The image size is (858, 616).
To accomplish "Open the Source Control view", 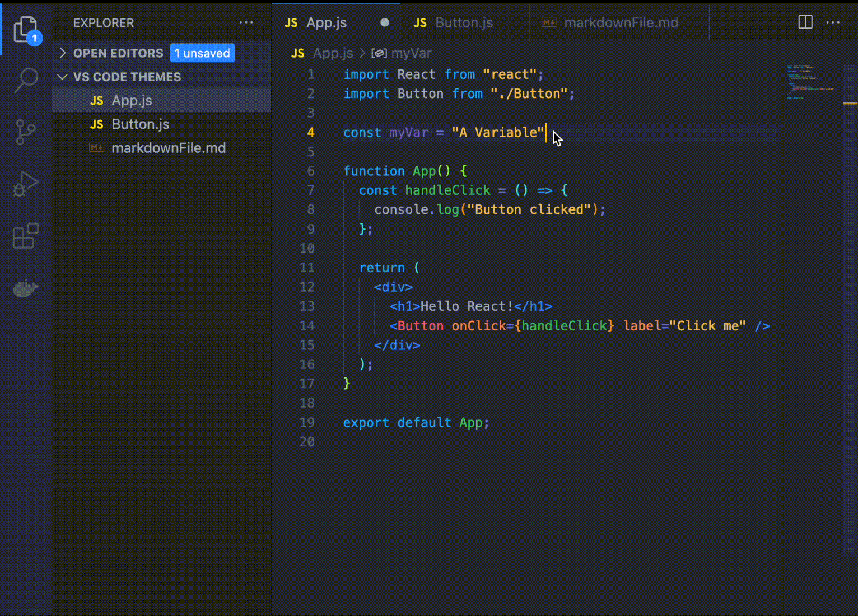I will [25, 132].
